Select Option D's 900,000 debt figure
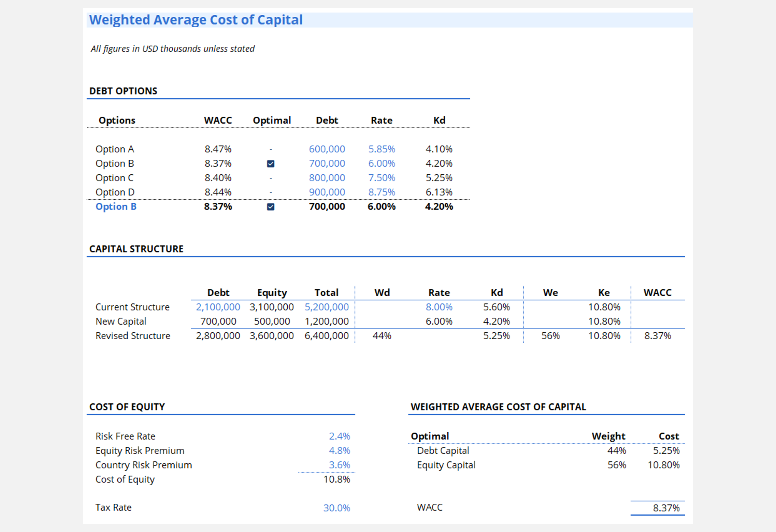776x532 pixels. (327, 192)
